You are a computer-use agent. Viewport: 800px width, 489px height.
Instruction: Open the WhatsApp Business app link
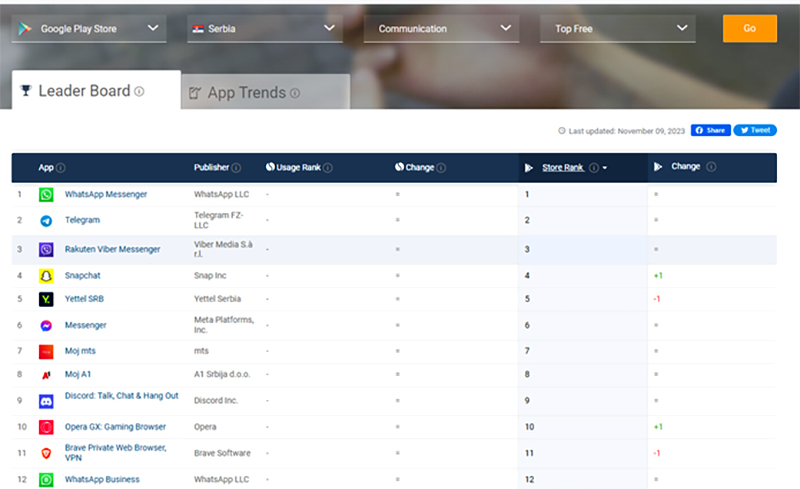click(102, 480)
